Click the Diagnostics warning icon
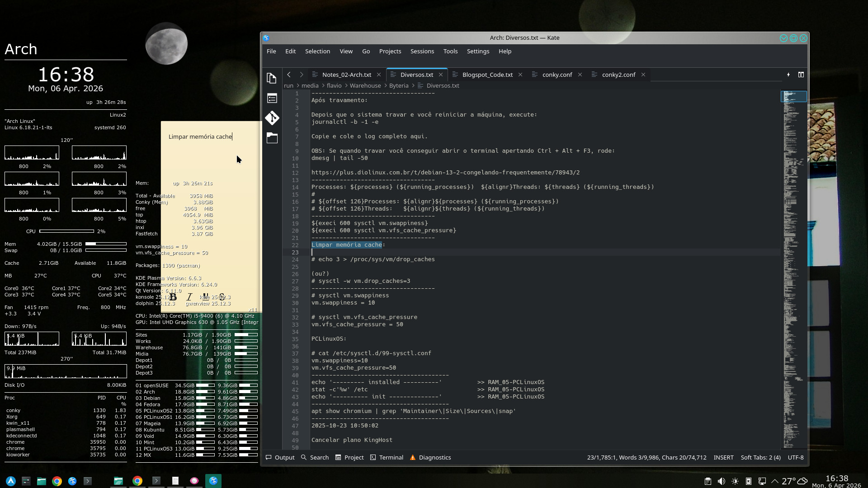This screenshot has width=868, height=488. point(413,457)
